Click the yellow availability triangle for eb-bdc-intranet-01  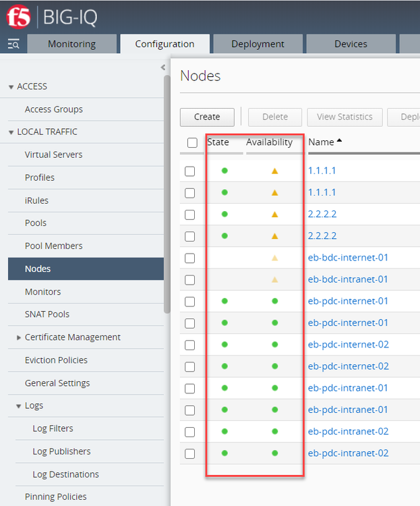tap(275, 279)
